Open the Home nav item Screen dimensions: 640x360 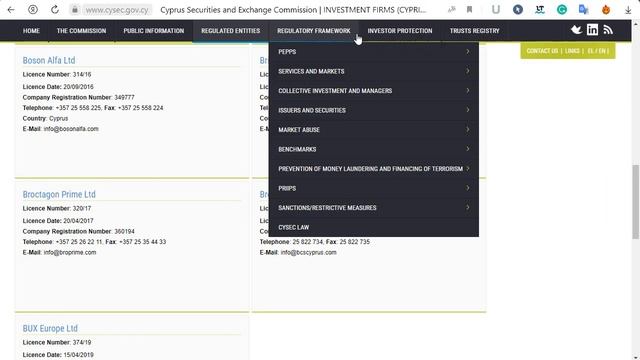point(31,31)
